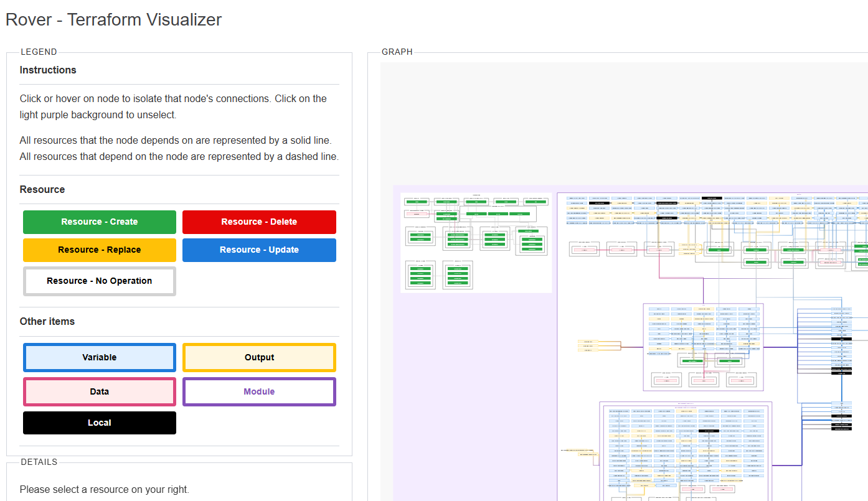Select a green create node in top-left cluster
The image size is (868, 501).
[417, 202]
